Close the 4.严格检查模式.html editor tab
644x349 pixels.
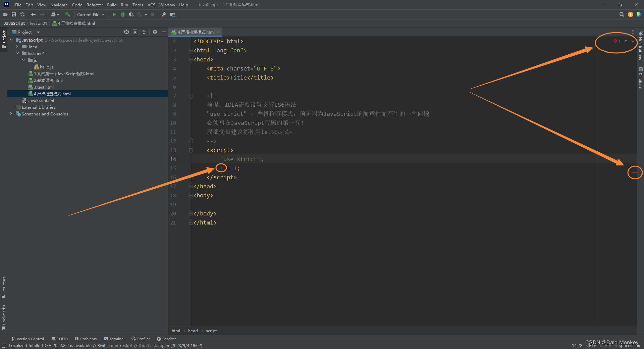tap(218, 32)
